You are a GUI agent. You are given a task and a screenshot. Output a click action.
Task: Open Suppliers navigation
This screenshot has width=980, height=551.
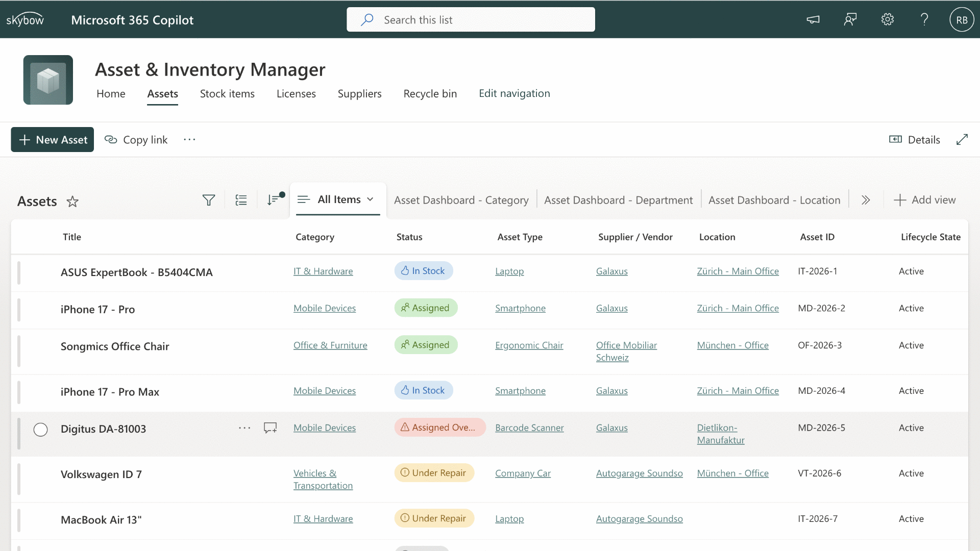(360, 93)
